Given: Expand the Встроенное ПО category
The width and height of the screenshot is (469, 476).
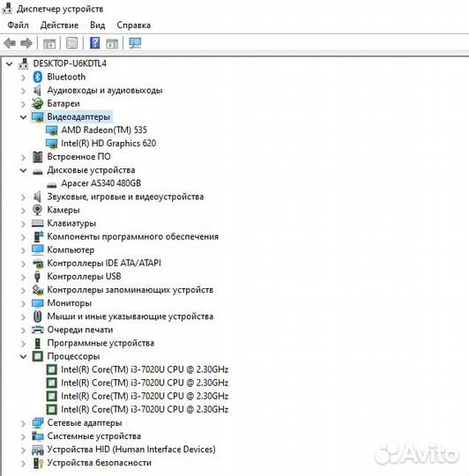Looking at the screenshot, I should 24,157.
